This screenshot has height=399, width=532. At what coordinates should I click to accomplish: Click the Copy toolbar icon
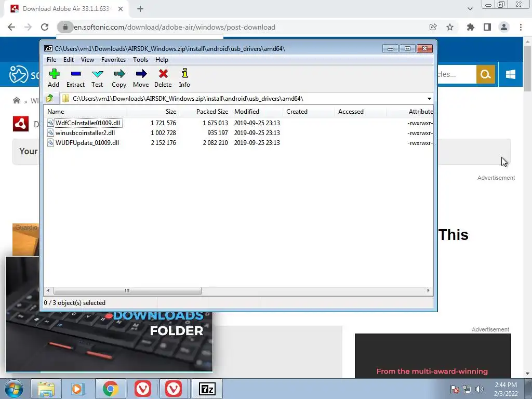[119, 78]
